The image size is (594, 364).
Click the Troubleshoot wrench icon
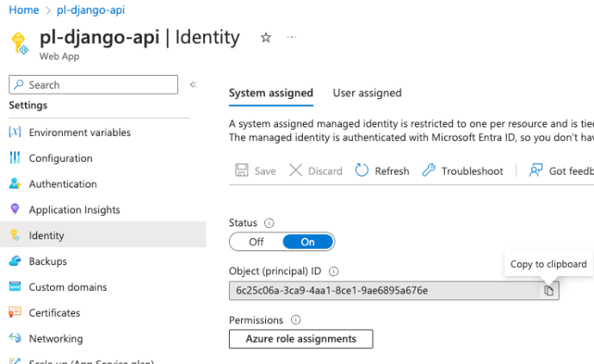(429, 170)
